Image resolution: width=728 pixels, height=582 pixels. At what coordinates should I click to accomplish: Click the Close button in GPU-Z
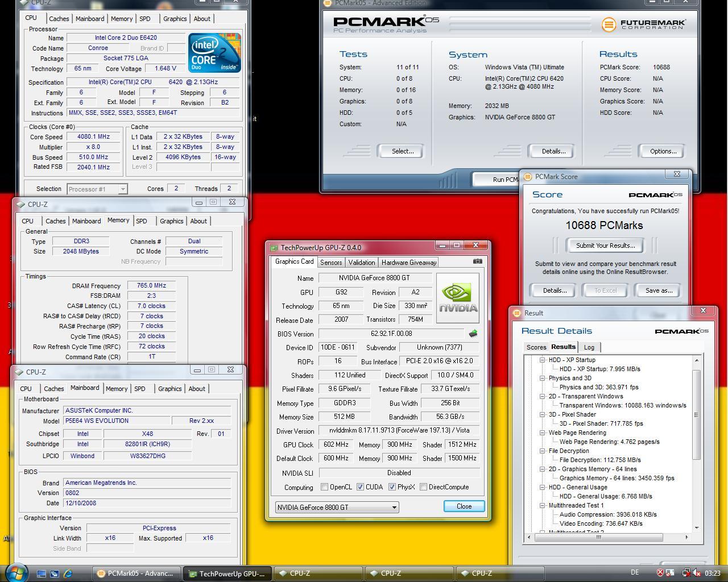[464, 506]
